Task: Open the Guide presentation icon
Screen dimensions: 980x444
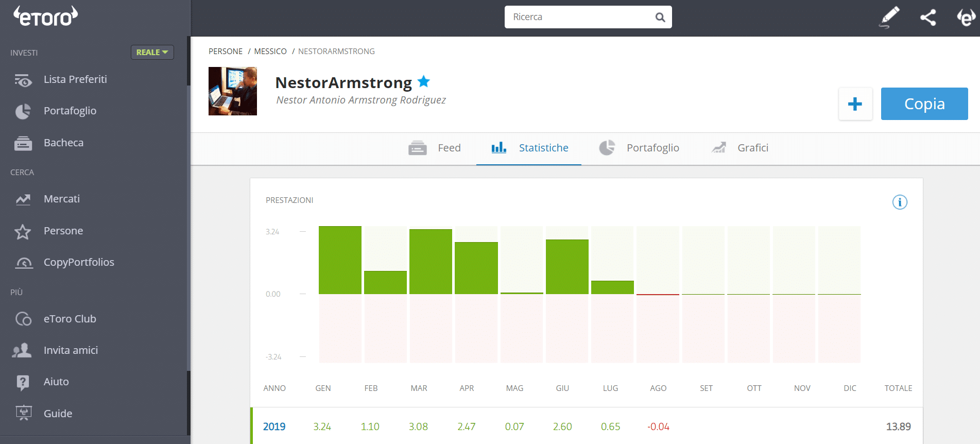Action: point(24,413)
